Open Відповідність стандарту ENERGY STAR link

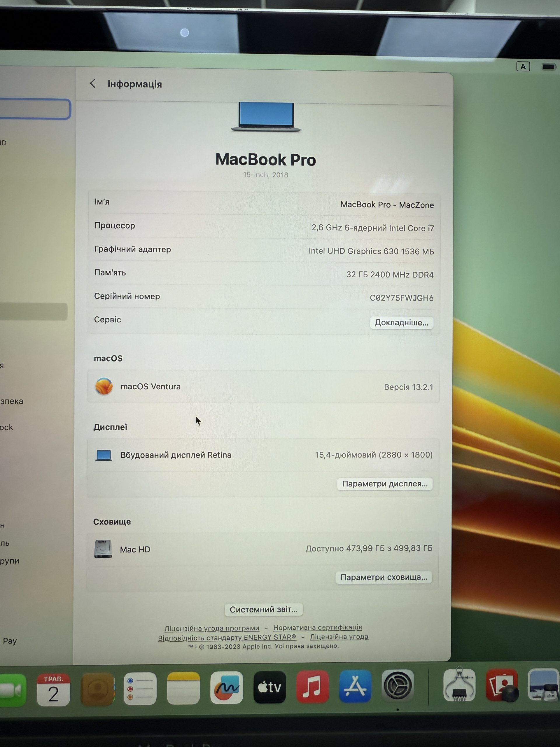tap(227, 638)
